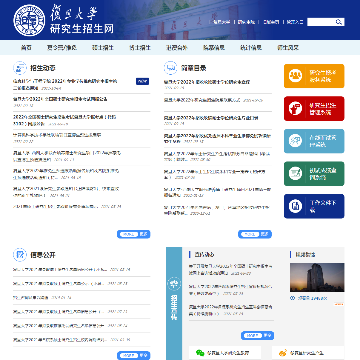This screenshot has height=360, width=360.
Task: Click the icon on the light-blue button
Action: [x=295, y=141]
